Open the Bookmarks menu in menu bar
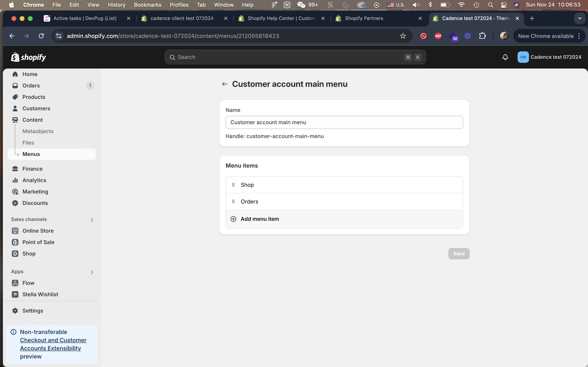 coord(147,5)
